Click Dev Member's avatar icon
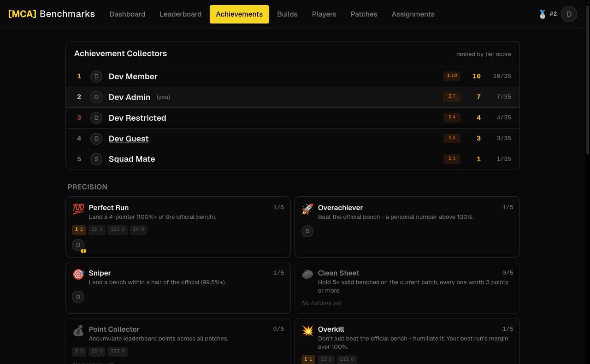This screenshot has width=590, height=364. point(96,76)
